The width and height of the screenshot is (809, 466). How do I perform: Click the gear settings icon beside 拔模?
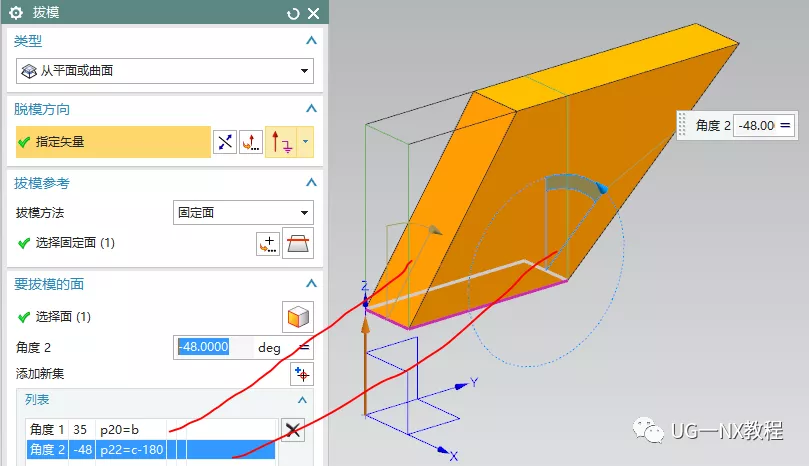click(x=16, y=13)
